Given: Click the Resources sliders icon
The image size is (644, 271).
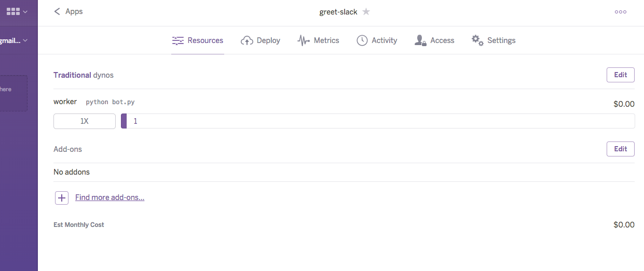Looking at the screenshot, I should [178, 40].
